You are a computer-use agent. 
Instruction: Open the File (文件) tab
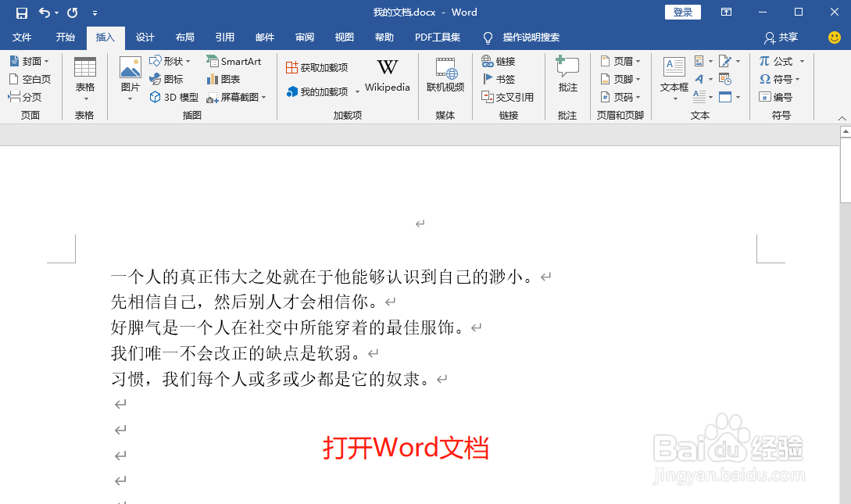click(x=22, y=38)
